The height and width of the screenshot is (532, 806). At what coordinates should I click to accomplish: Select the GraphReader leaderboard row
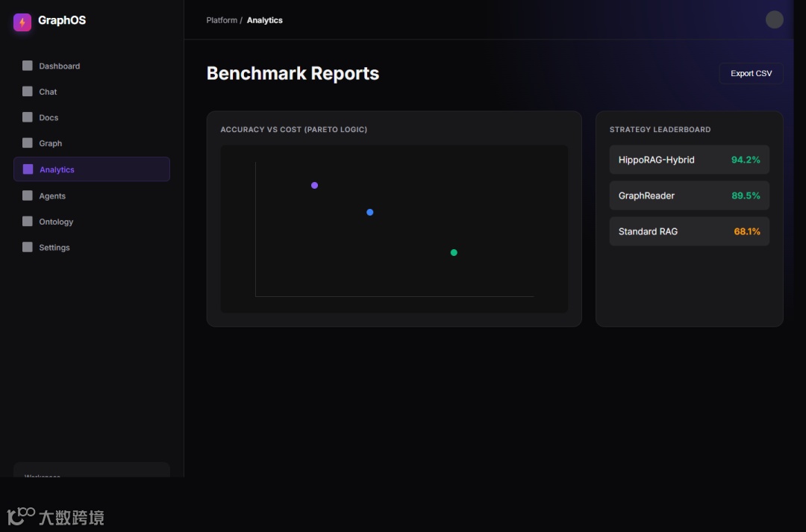coord(690,195)
